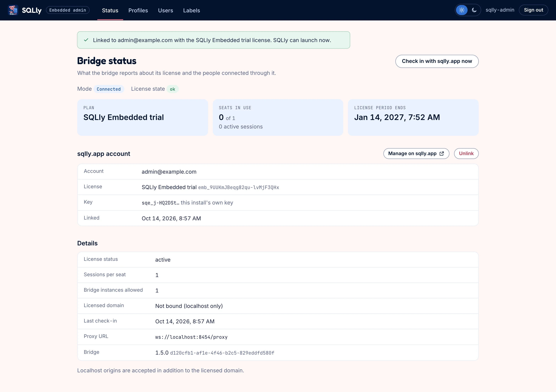Screen dimensions: 556x392
Task: Open the Status tab
Action: (110, 10)
